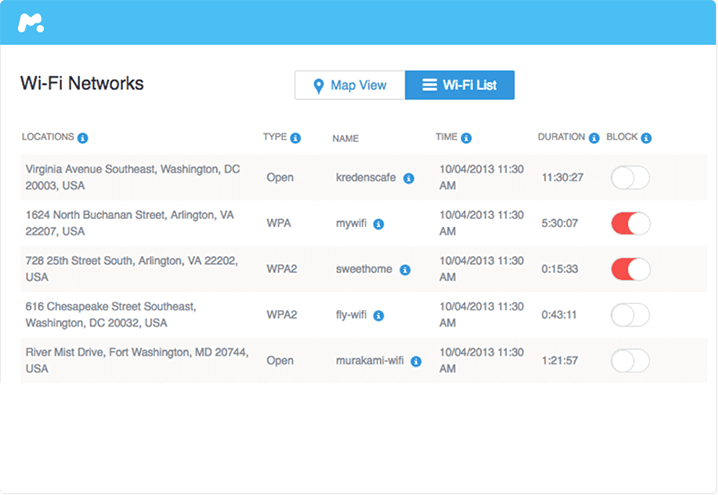Click info icon next to BLOCK header
Screen dimensions: 718x495
click(646, 138)
